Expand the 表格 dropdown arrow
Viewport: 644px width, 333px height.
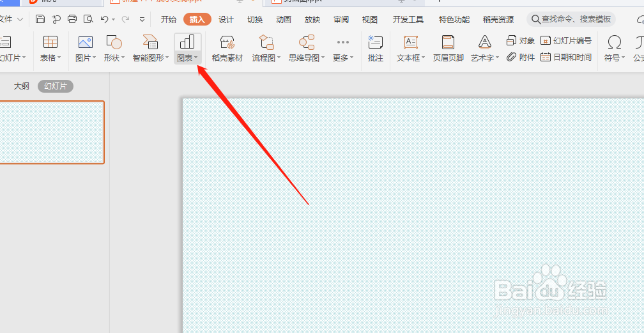[x=59, y=58]
